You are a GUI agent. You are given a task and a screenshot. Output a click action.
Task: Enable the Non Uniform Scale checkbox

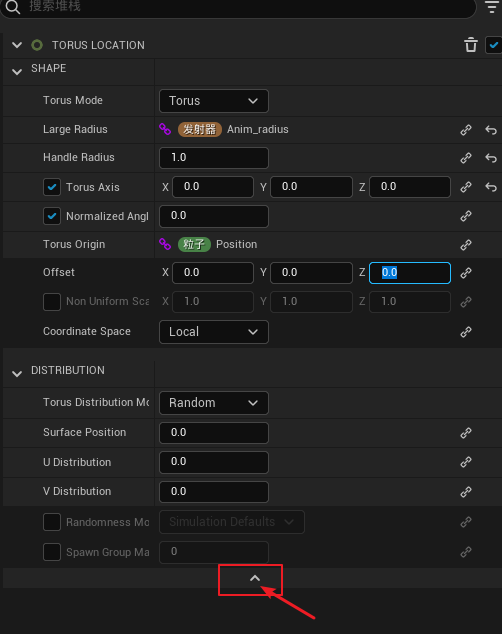tap(52, 302)
